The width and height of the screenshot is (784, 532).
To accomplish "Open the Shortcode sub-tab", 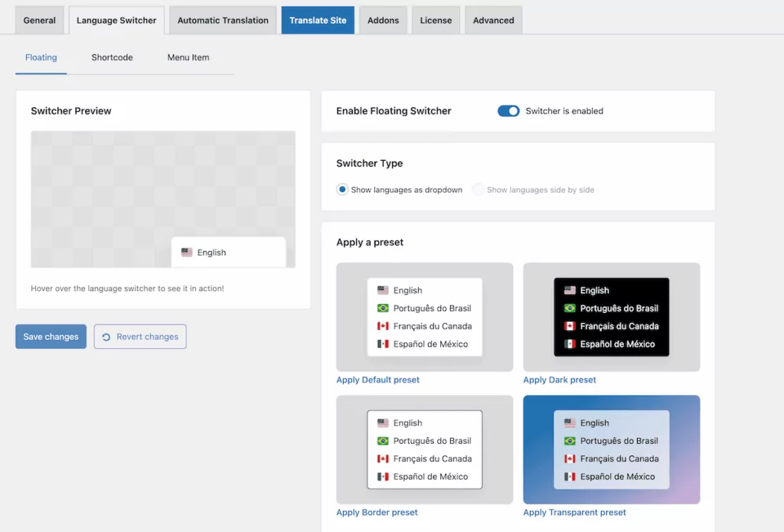I will (x=111, y=57).
